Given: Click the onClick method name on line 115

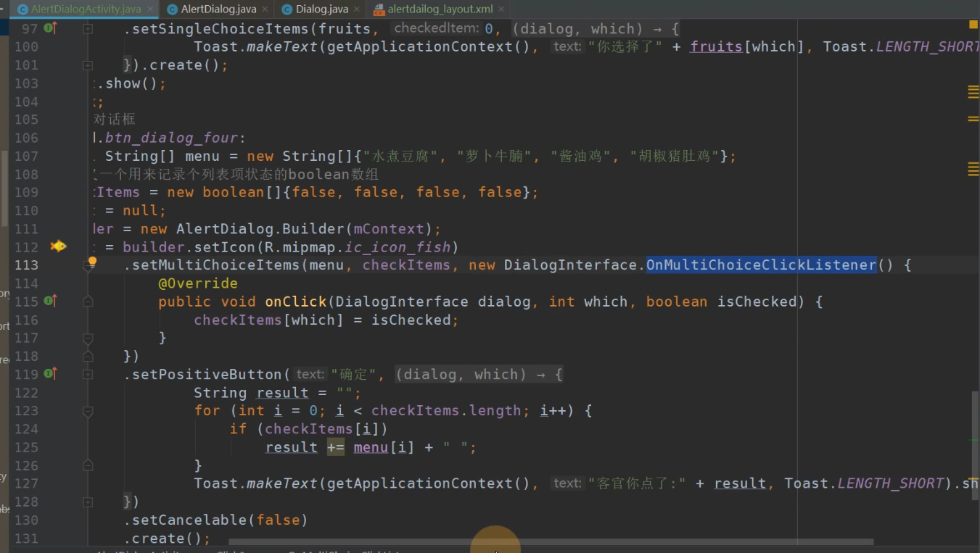Looking at the screenshot, I should tap(296, 302).
